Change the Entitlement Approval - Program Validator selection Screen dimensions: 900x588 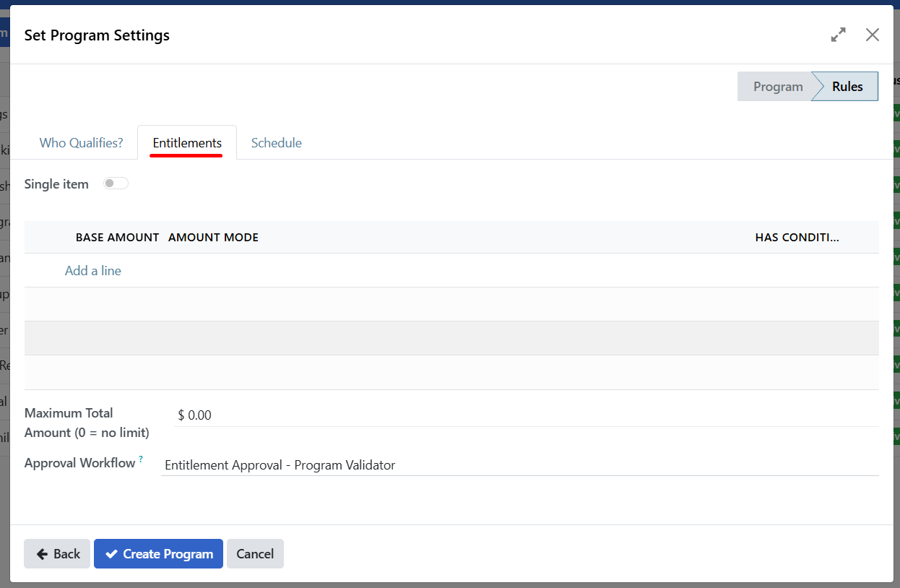pyautogui.click(x=280, y=464)
